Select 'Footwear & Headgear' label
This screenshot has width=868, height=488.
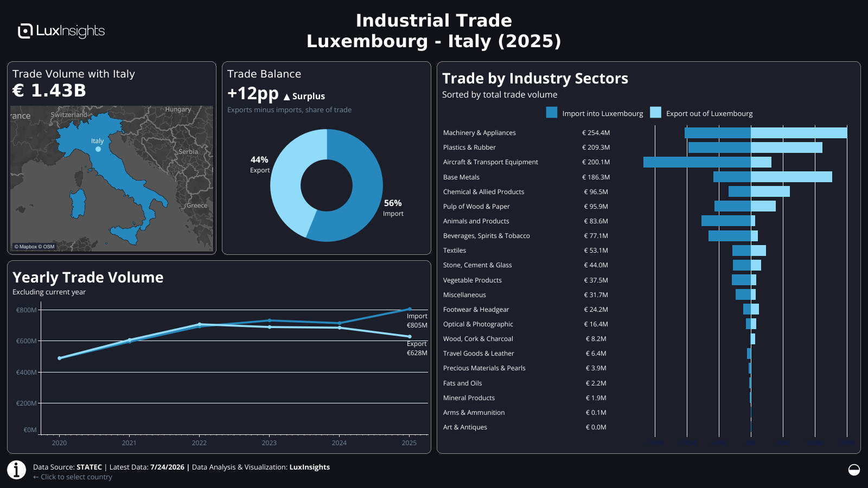click(476, 310)
